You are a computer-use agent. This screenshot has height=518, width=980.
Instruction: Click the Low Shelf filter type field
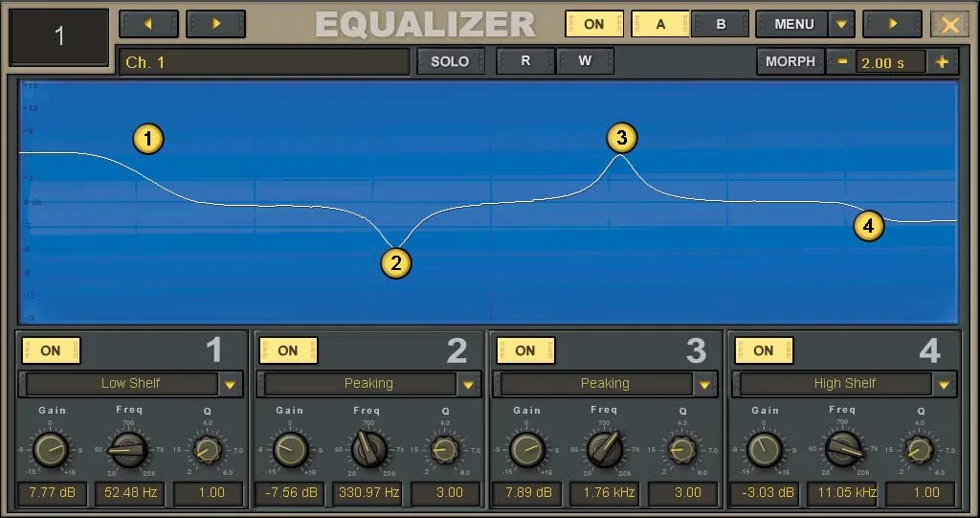pyautogui.click(x=122, y=384)
